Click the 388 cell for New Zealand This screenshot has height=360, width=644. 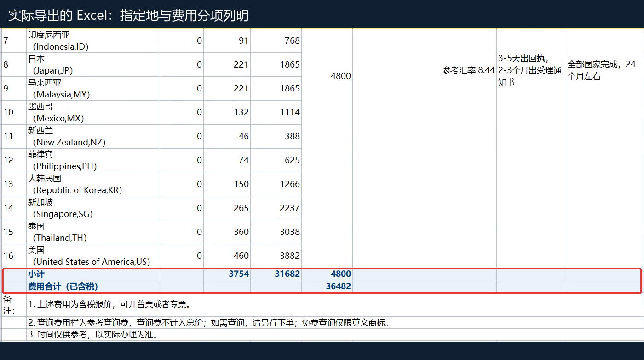click(276, 136)
